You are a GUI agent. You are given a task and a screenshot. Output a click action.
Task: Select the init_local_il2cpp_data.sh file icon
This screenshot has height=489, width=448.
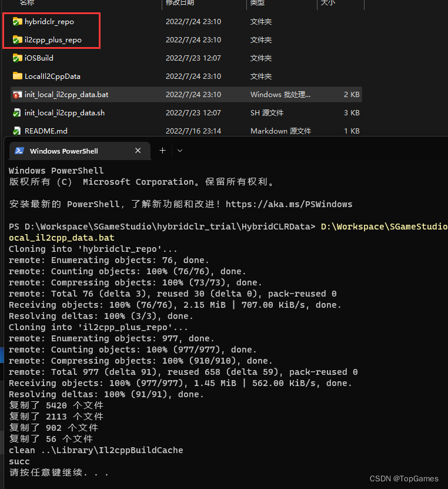point(17,113)
